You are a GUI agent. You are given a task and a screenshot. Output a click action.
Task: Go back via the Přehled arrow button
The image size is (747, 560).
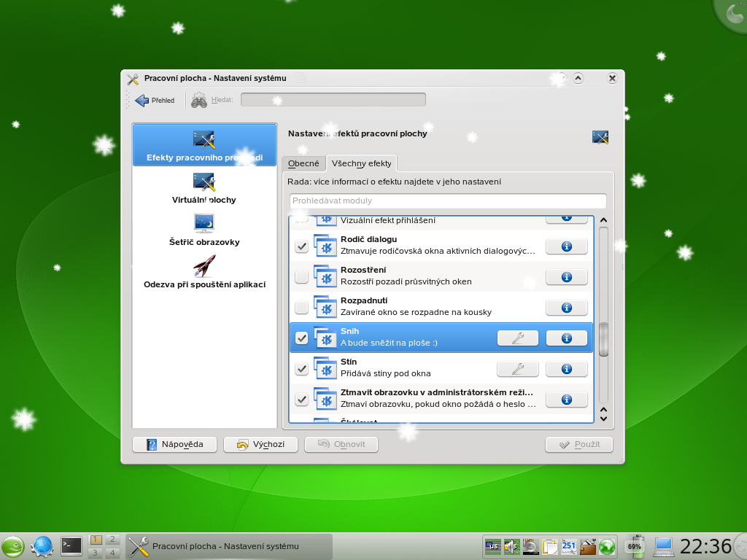point(155,100)
